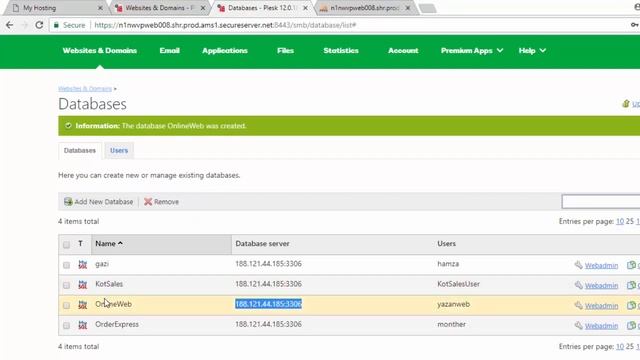Click the Users column header
Viewport: 640px width, 360px height.
[x=447, y=244]
